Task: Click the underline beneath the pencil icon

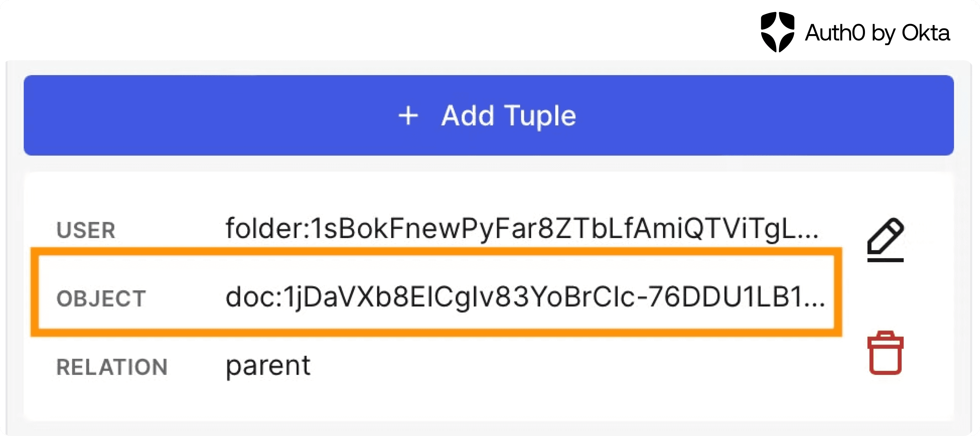Action: click(x=885, y=260)
